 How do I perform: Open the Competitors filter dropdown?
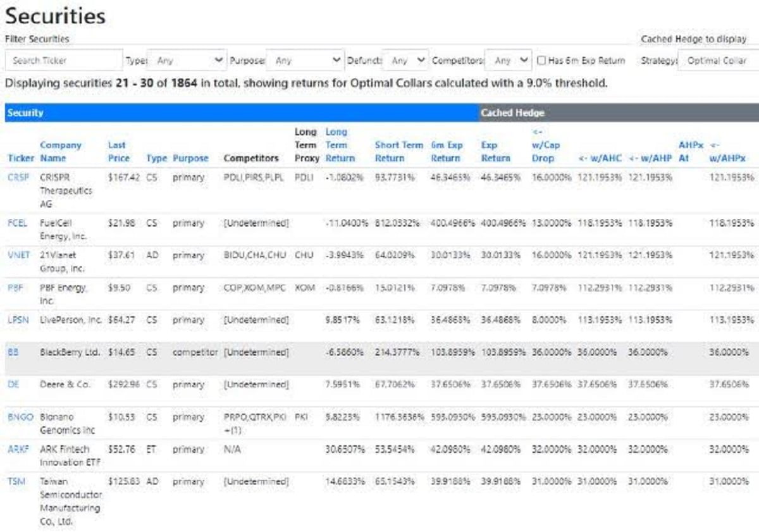(509, 61)
